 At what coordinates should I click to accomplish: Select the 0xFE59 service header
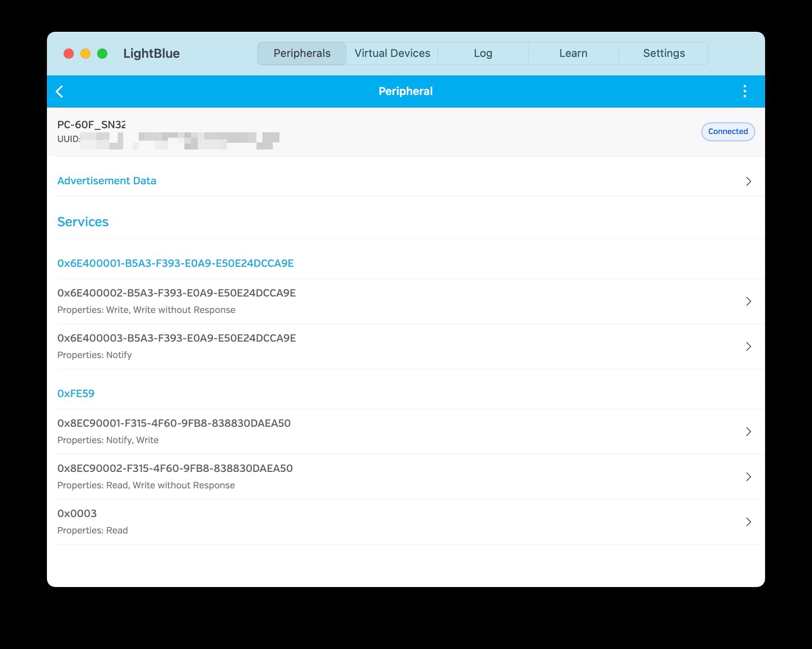tap(76, 394)
